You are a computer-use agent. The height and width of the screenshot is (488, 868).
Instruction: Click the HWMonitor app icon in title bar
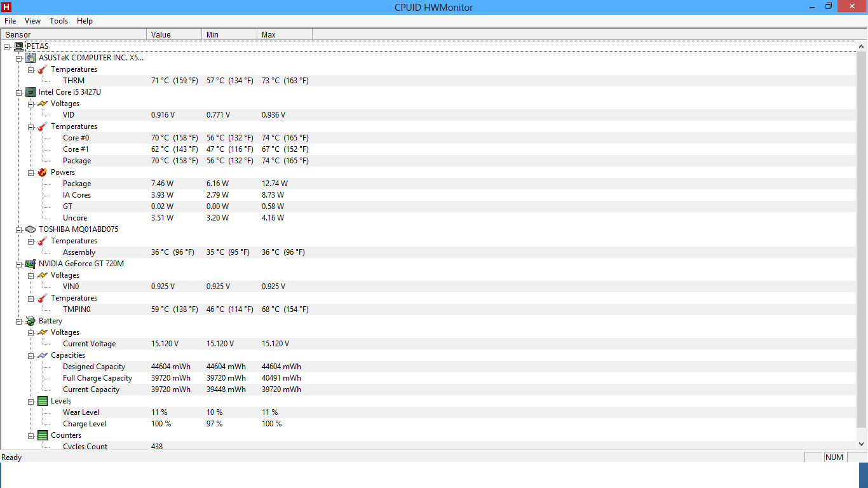tap(6, 7)
